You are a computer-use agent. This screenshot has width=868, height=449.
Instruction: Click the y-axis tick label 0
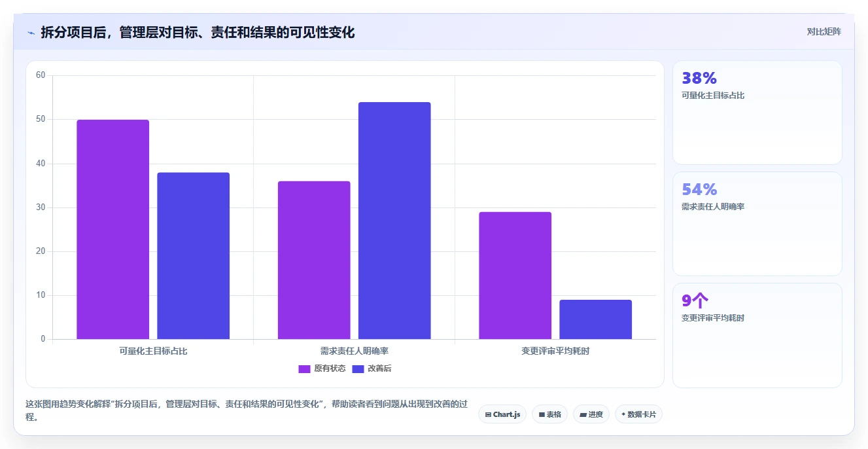pyautogui.click(x=43, y=339)
